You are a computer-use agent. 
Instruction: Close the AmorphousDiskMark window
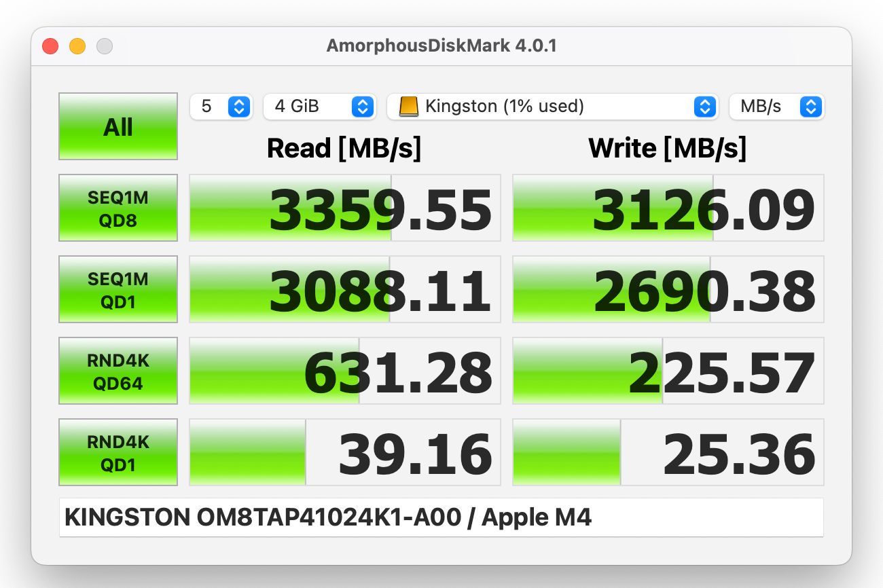click(50, 46)
